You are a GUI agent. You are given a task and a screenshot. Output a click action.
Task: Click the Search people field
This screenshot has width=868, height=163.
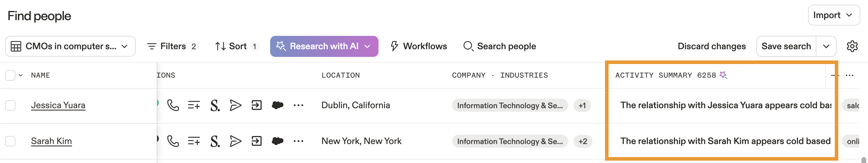[x=500, y=46]
